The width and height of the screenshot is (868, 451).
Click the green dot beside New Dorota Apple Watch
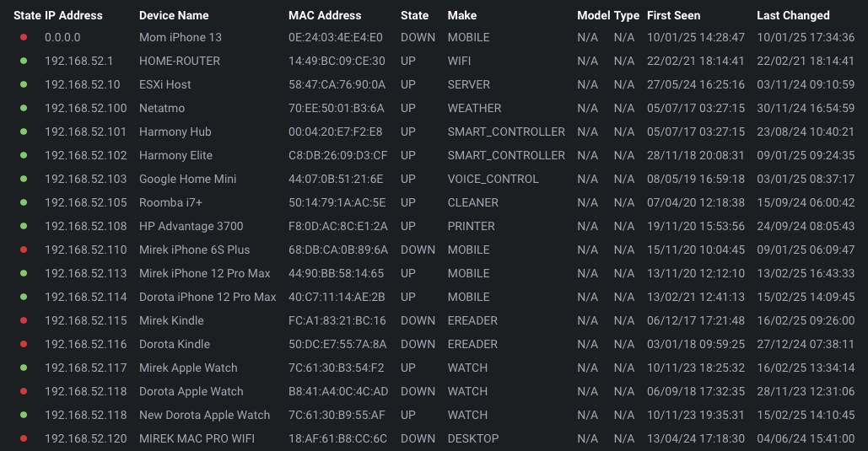(x=24, y=415)
